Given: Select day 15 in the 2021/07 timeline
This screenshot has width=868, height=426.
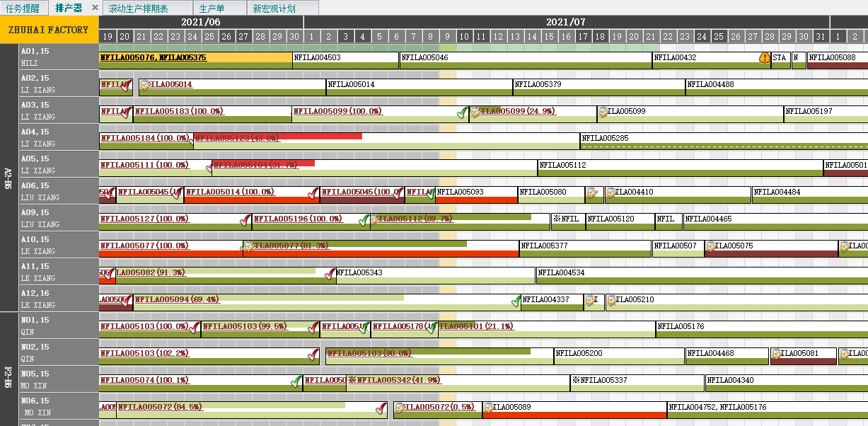Looking at the screenshot, I should 549,36.
